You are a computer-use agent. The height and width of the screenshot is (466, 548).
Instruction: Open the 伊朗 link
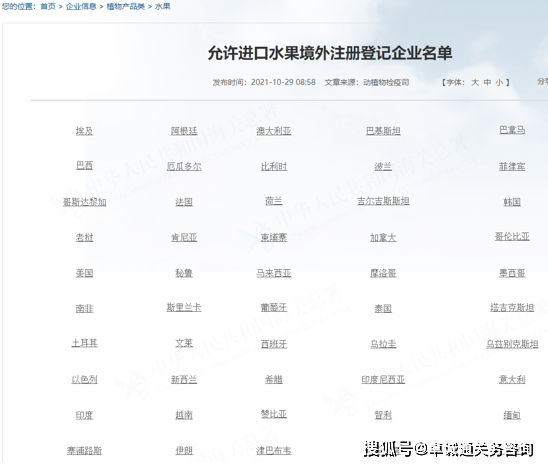pos(184,451)
